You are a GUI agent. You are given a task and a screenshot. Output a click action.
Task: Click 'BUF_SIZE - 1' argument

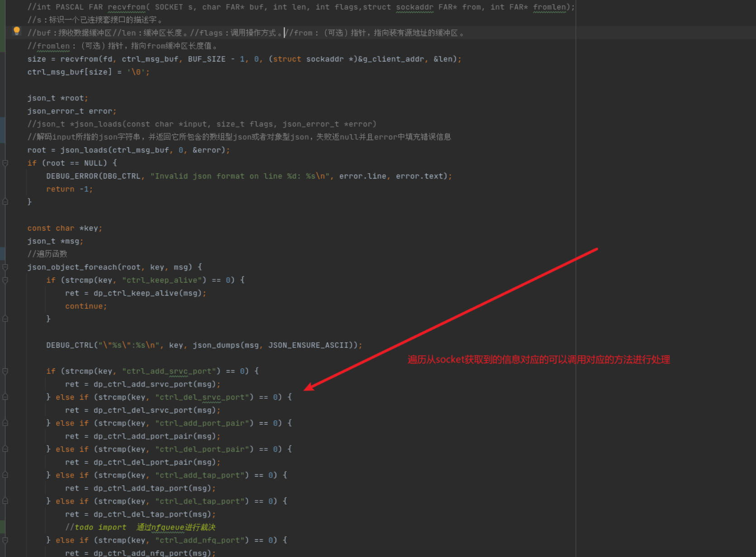(216, 59)
